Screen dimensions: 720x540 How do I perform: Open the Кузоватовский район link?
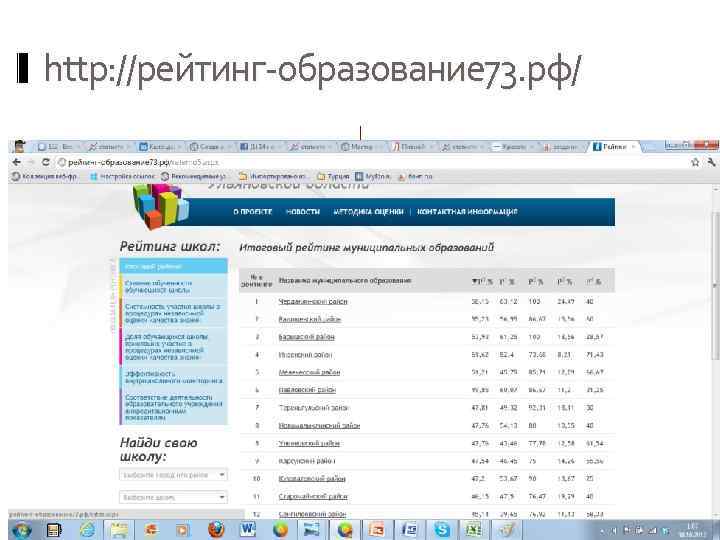pos(312,479)
